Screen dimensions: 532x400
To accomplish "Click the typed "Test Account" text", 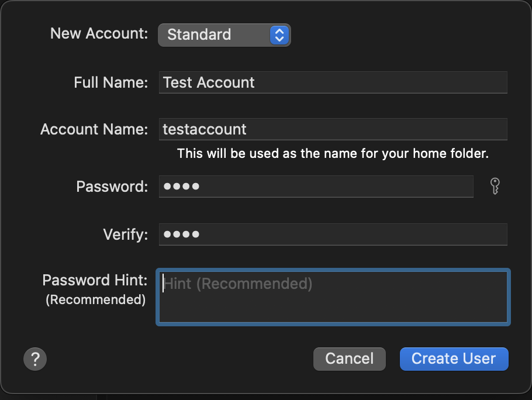I will point(209,82).
